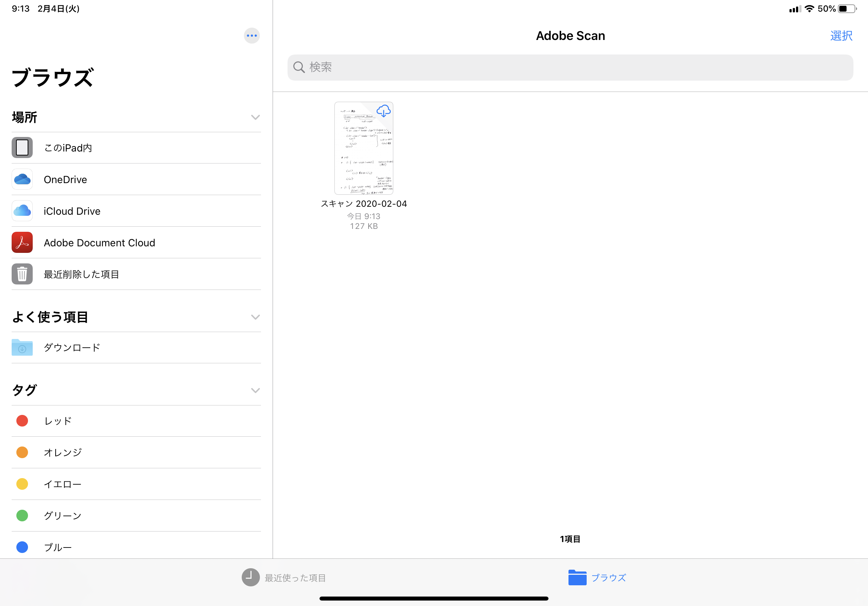Tap the 2月4日(火) date in status bar
The image size is (868, 606).
tap(59, 9)
